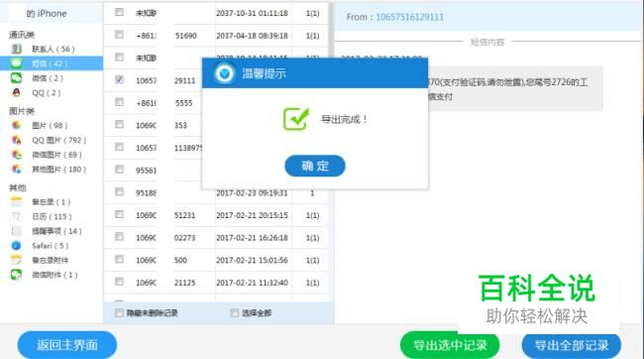Open the 微信附件 (1) icon
Viewport: 644px width, 359px height.
pyautogui.click(x=16, y=275)
